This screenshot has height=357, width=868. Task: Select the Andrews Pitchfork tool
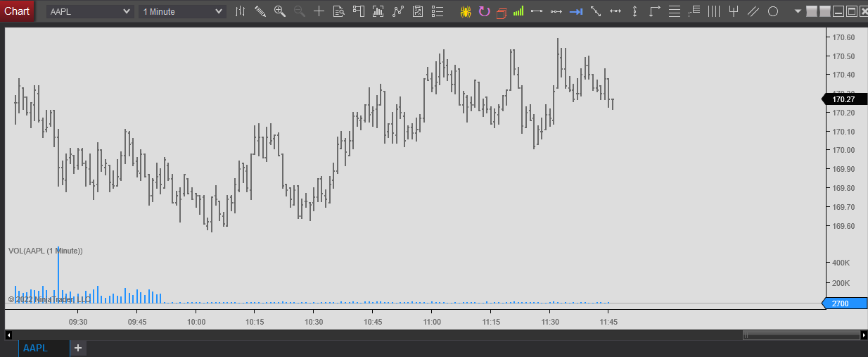[734, 11]
